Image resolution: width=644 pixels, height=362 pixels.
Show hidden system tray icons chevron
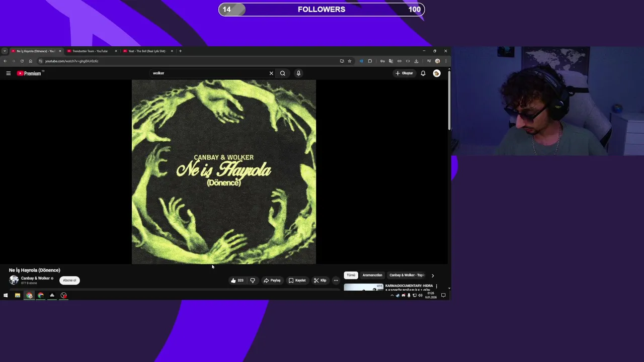392,296
